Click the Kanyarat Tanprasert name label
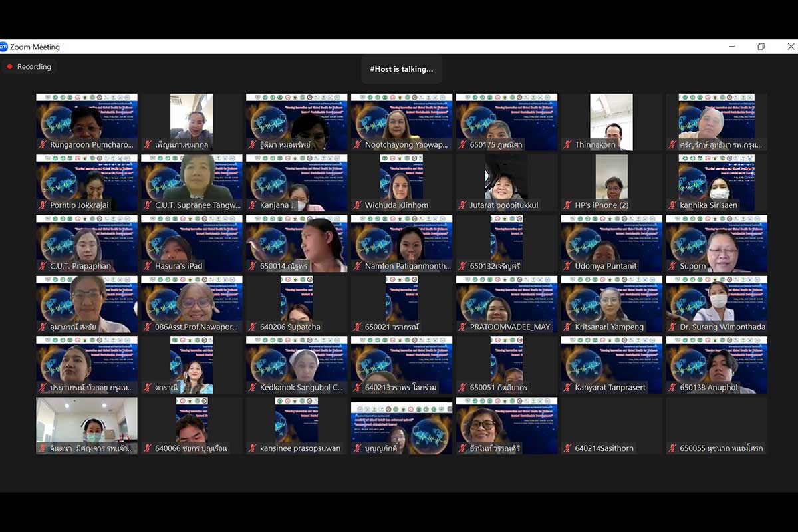Image resolution: width=798 pixels, height=532 pixels. coord(610,388)
